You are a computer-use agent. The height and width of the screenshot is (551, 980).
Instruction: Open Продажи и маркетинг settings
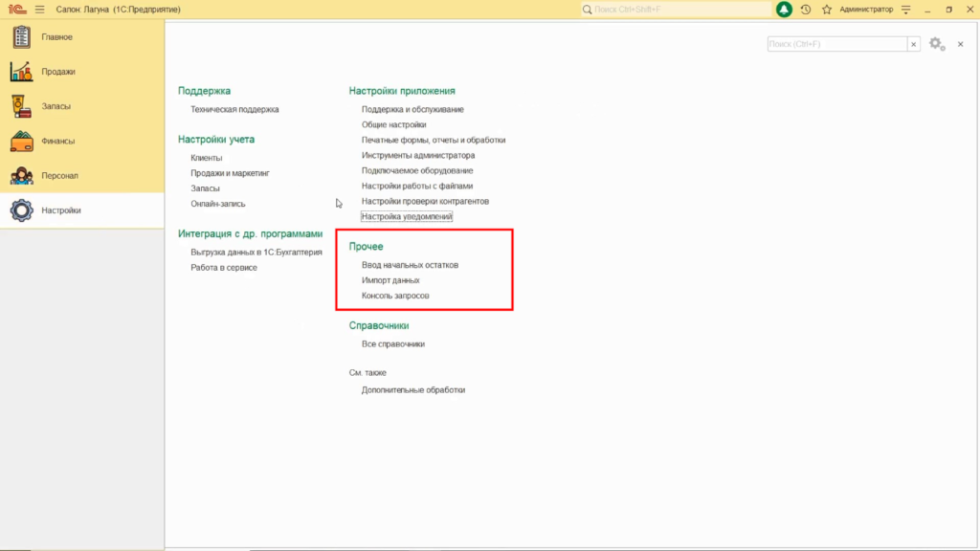pyautogui.click(x=230, y=173)
